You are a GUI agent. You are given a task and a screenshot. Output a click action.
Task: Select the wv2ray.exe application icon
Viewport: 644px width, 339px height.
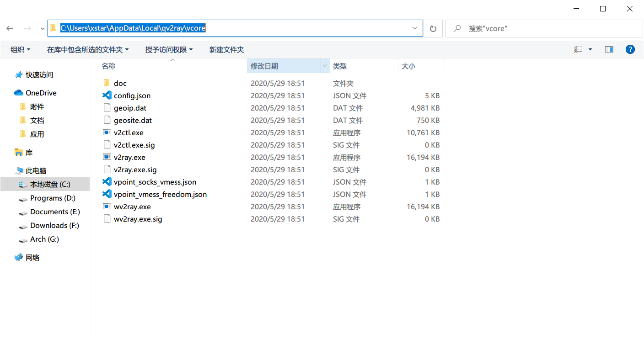tap(107, 207)
